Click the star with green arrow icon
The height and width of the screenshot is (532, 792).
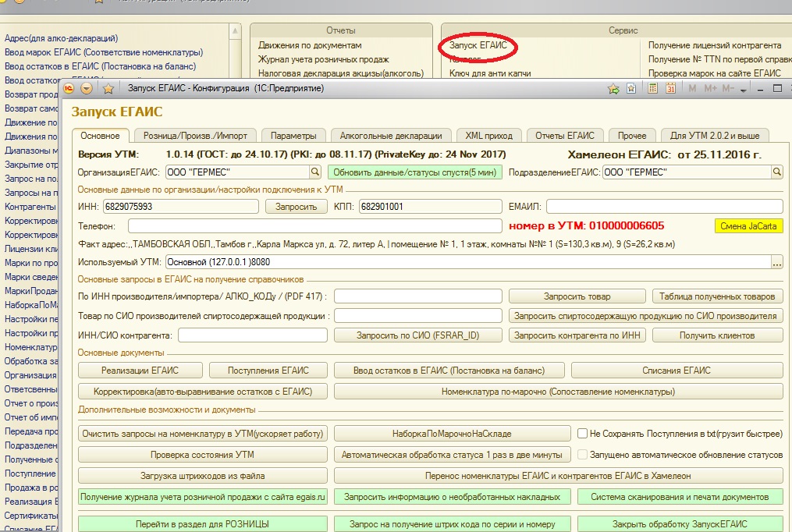(x=614, y=89)
